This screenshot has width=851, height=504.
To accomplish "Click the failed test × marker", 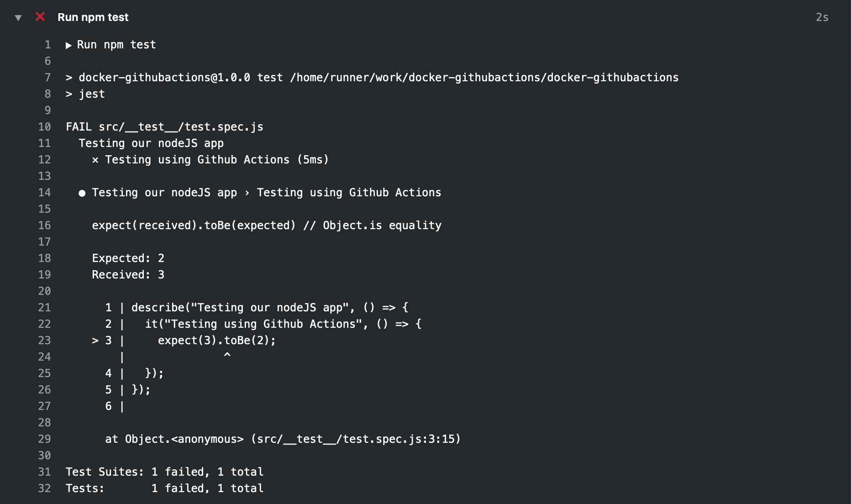I will [x=95, y=160].
